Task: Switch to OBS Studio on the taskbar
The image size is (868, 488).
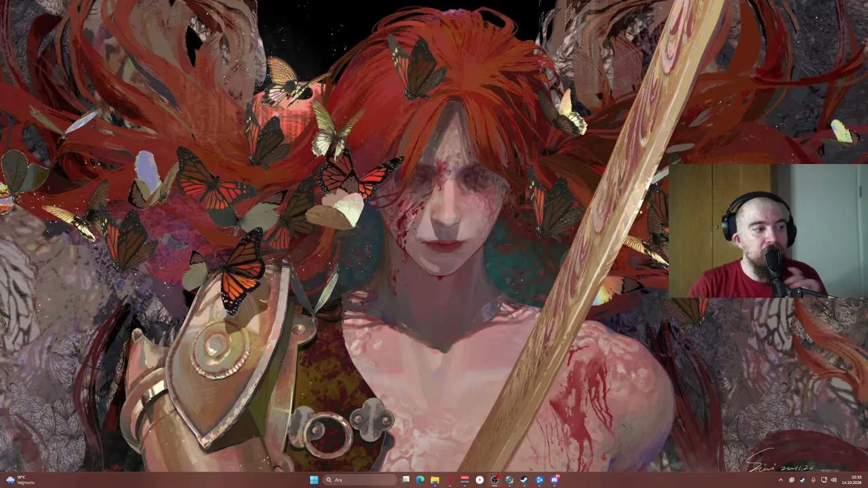Action: coord(494,480)
